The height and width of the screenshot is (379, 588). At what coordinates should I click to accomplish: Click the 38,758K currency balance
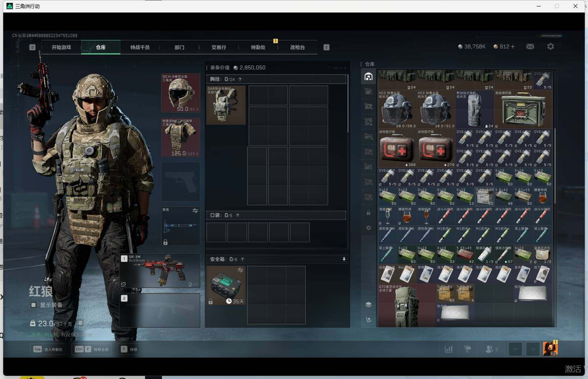[472, 47]
